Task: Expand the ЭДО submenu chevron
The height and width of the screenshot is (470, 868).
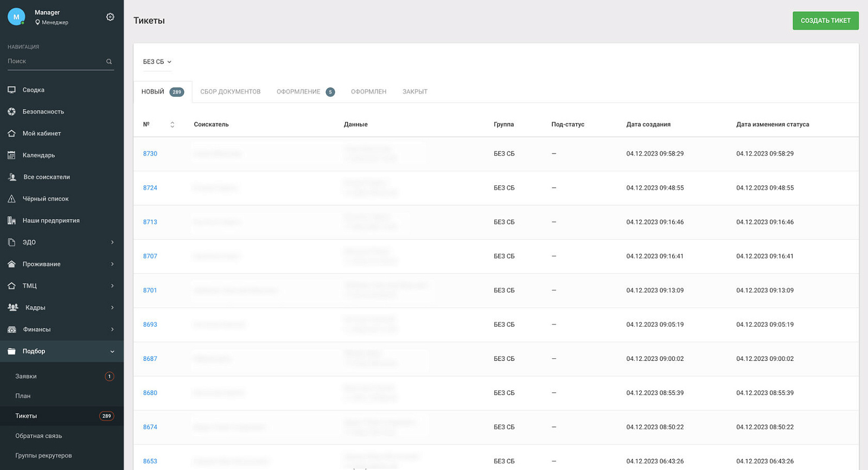Action: (x=112, y=242)
